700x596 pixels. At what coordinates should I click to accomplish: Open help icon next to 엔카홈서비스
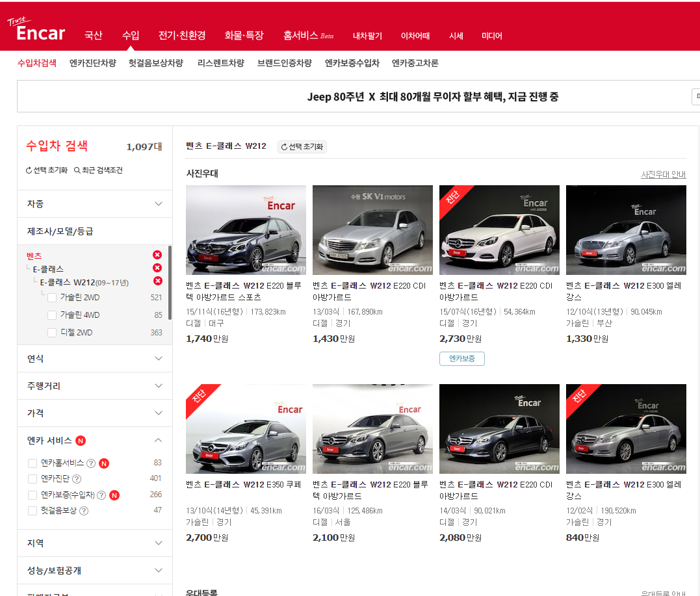pos(90,463)
